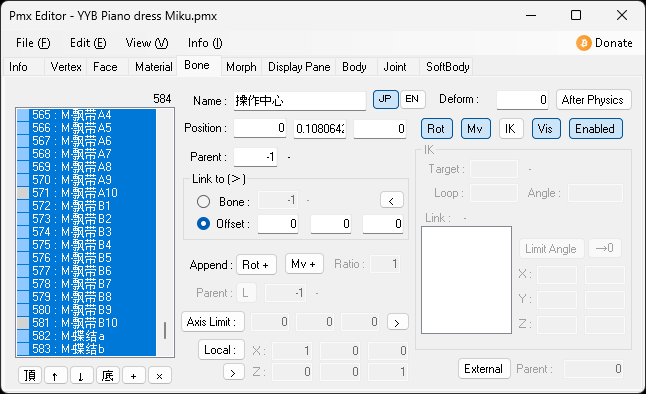
Task: Toggle the Local axis button
Action: [221, 350]
